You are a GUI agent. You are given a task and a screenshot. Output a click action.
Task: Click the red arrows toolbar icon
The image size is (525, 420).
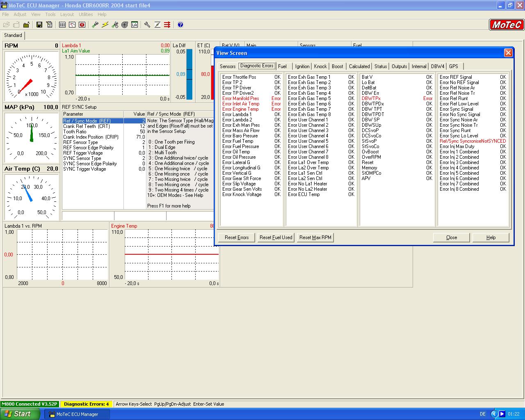(x=167, y=25)
